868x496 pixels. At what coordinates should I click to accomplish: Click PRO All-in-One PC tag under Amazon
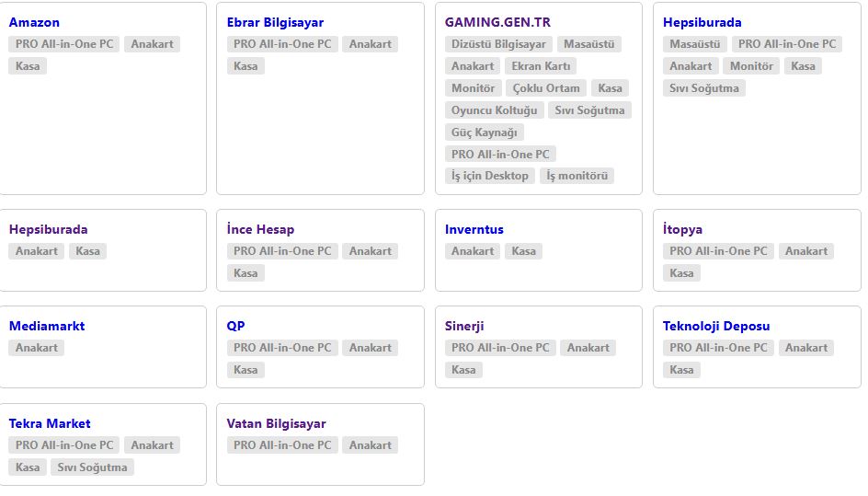(x=64, y=44)
